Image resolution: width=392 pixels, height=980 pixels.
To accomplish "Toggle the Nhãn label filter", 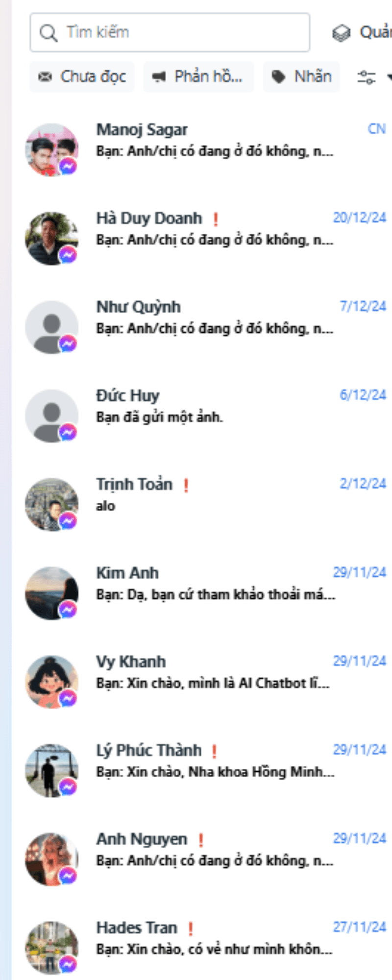I will pyautogui.click(x=301, y=77).
